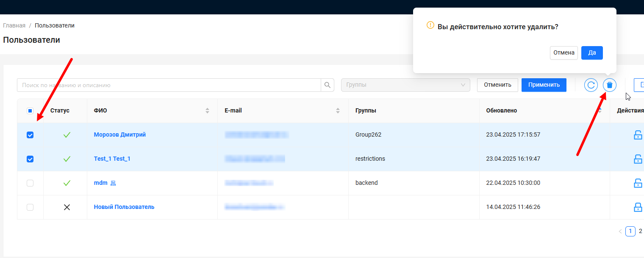Click lock icon for Test_1 Test_1 row
Image resolution: width=644 pixels, height=258 pixels.
(637, 159)
